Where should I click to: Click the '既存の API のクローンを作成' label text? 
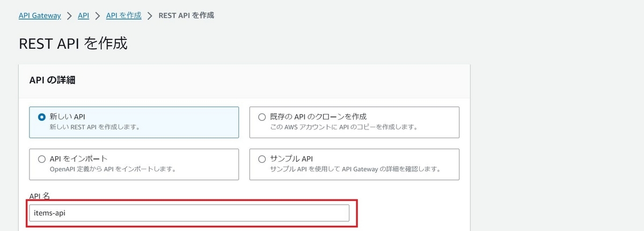pyautogui.click(x=320, y=116)
